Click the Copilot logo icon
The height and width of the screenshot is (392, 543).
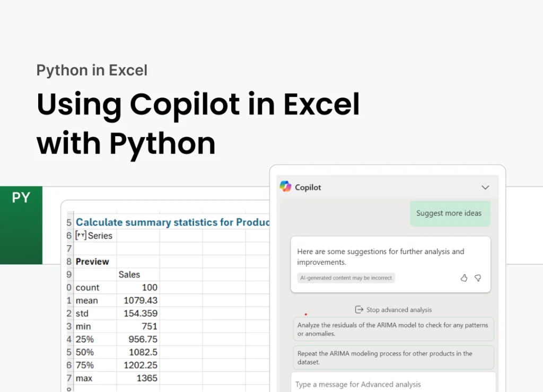point(285,186)
